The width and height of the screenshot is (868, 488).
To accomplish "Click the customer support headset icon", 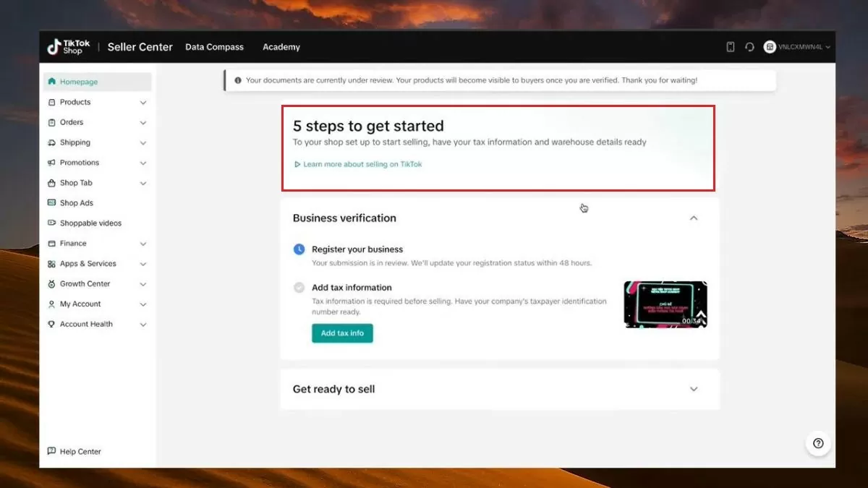I will tap(749, 47).
